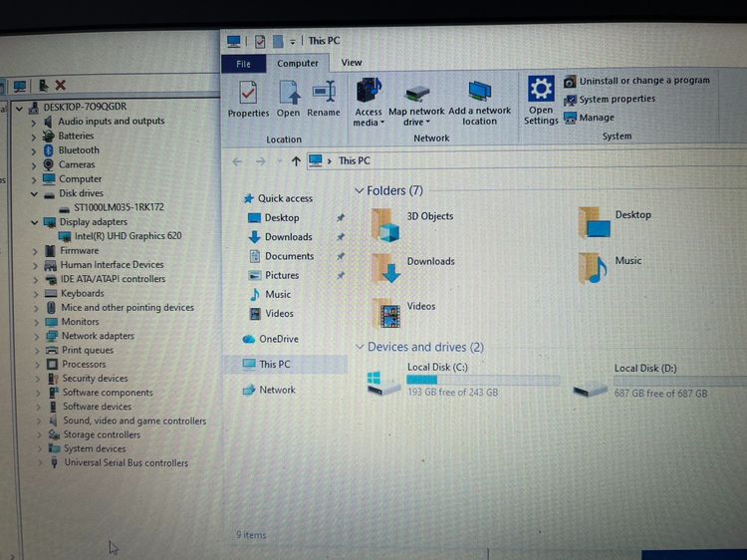This screenshot has width=747, height=560.
Task: Click the quick access toolbar dropdown arrow
Action: [x=293, y=42]
